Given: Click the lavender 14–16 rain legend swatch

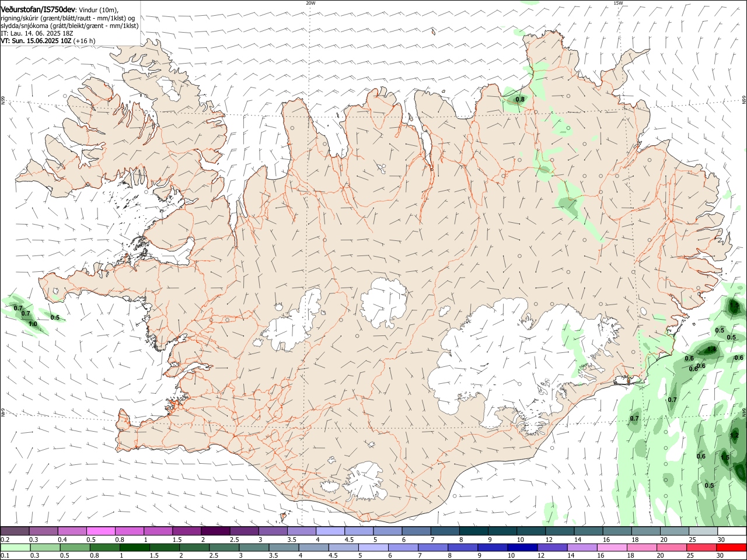Looking at the screenshot, I should 582,548.
